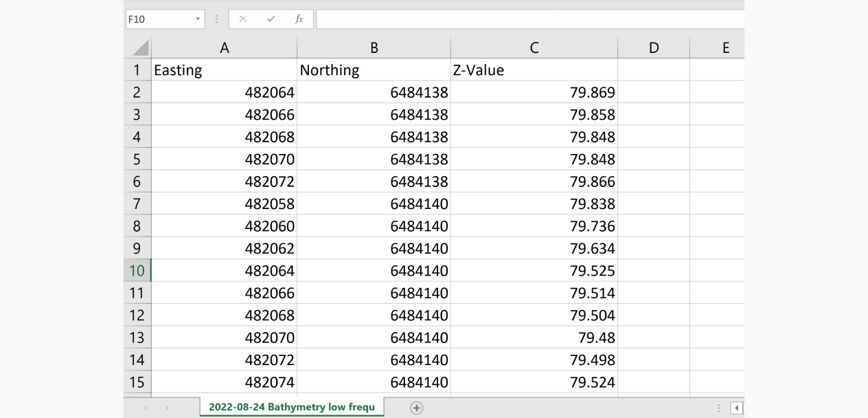Click the Easting header cell
868x418 pixels.
tap(224, 70)
